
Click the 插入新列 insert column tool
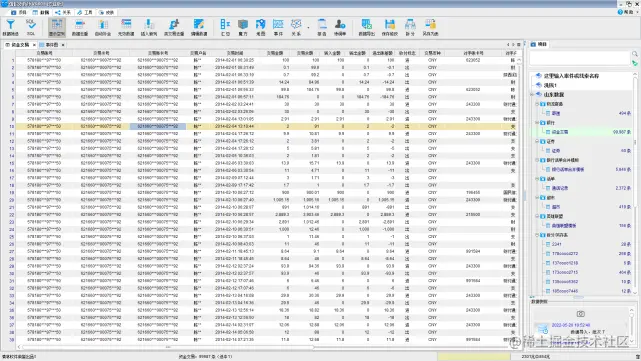click(149, 27)
